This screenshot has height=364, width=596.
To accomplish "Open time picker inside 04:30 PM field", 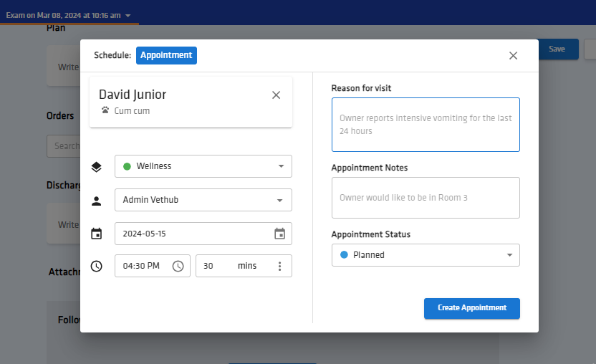I will point(178,266).
